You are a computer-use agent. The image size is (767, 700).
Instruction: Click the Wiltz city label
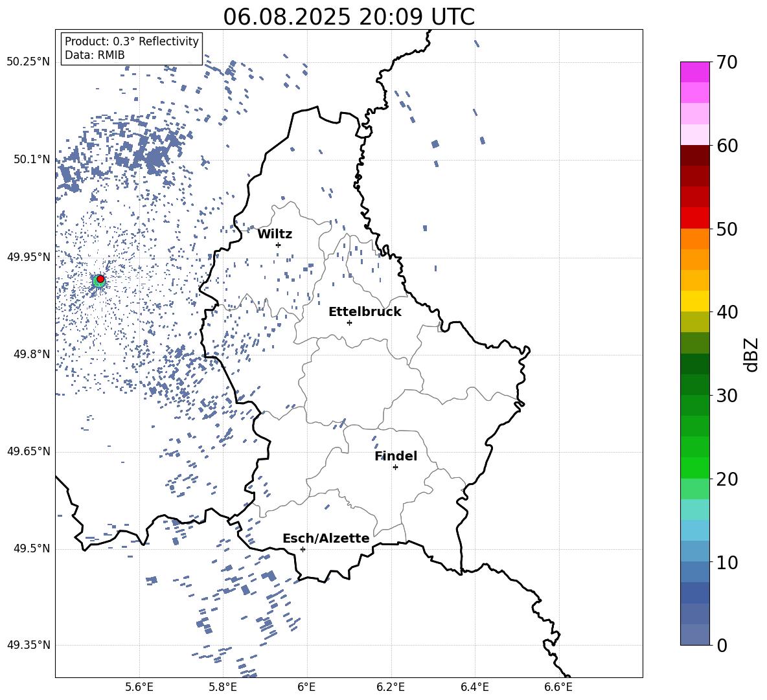click(275, 234)
